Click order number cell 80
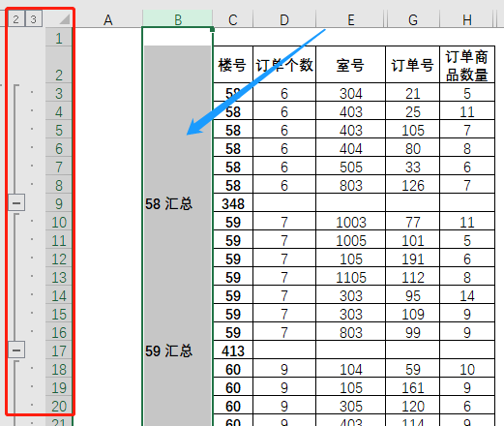The image size is (504, 426). coord(413,148)
